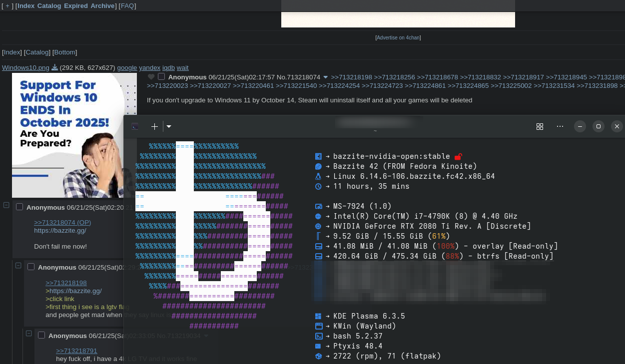Open a new terminal tab with plus
The image size is (625, 364).
pos(154,126)
